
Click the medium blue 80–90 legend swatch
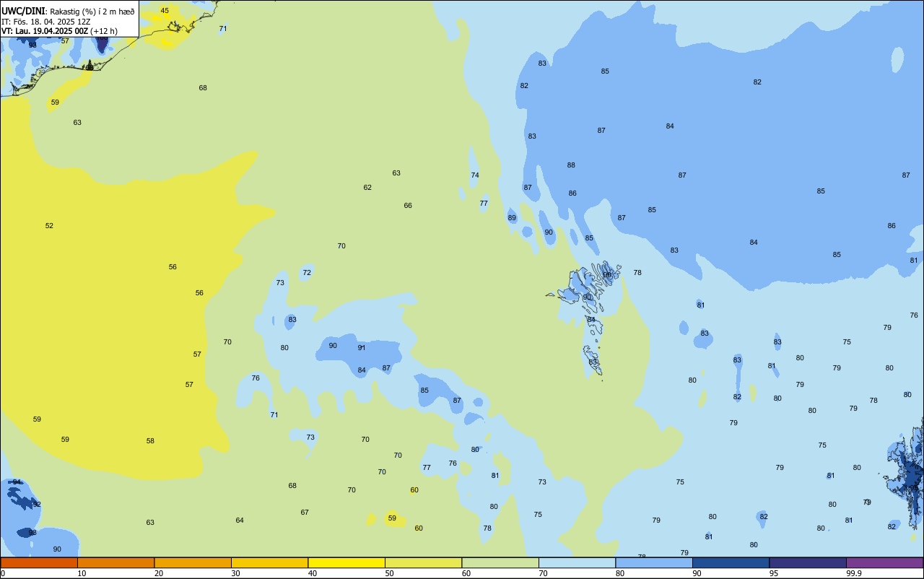pyautogui.click(x=654, y=563)
